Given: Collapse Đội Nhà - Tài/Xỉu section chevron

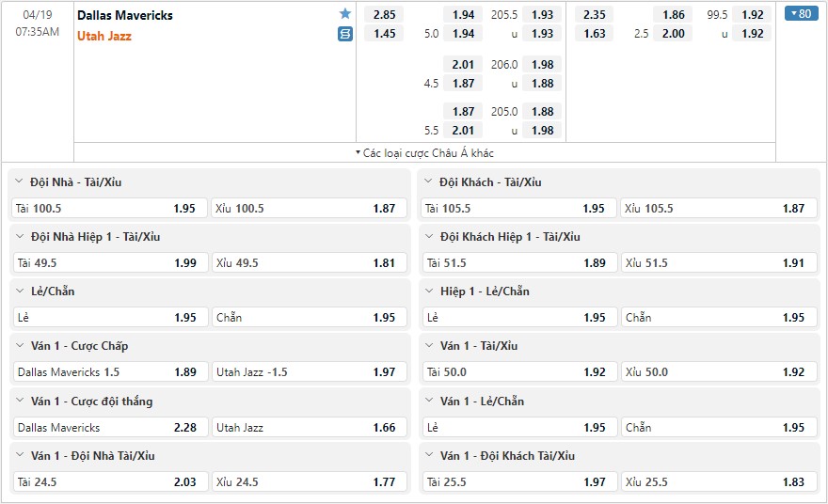Looking at the screenshot, I should point(19,181).
